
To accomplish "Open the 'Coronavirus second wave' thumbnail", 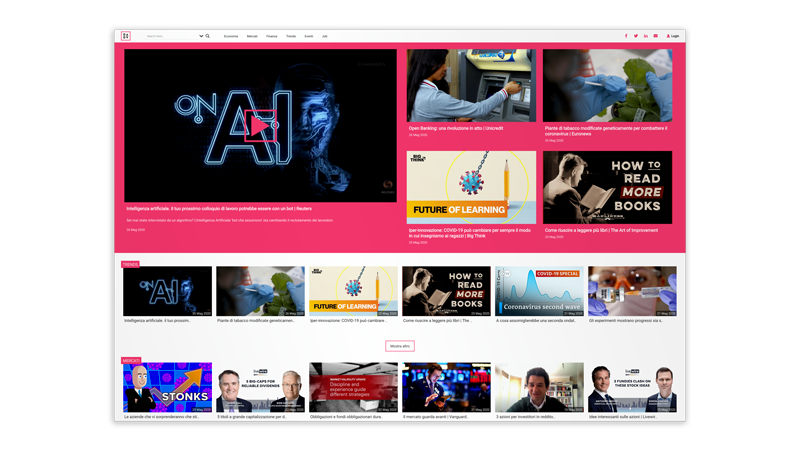I will (x=539, y=291).
